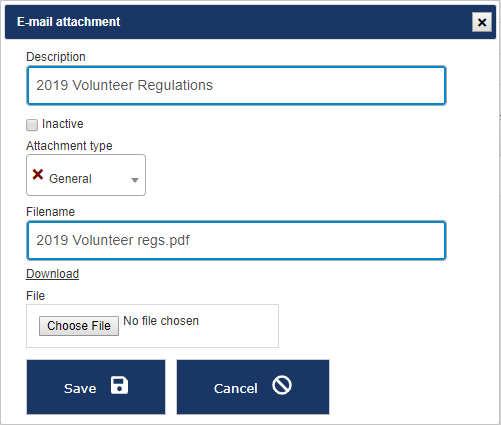Click the E-mail attachment title bar
This screenshot has width=501, height=425.
[250, 22]
